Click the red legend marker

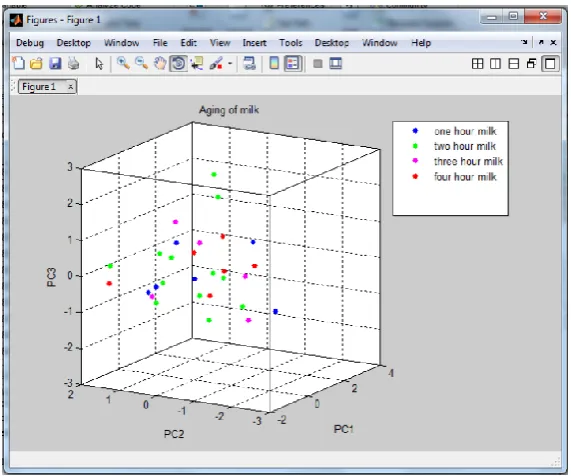(x=415, y=176)
